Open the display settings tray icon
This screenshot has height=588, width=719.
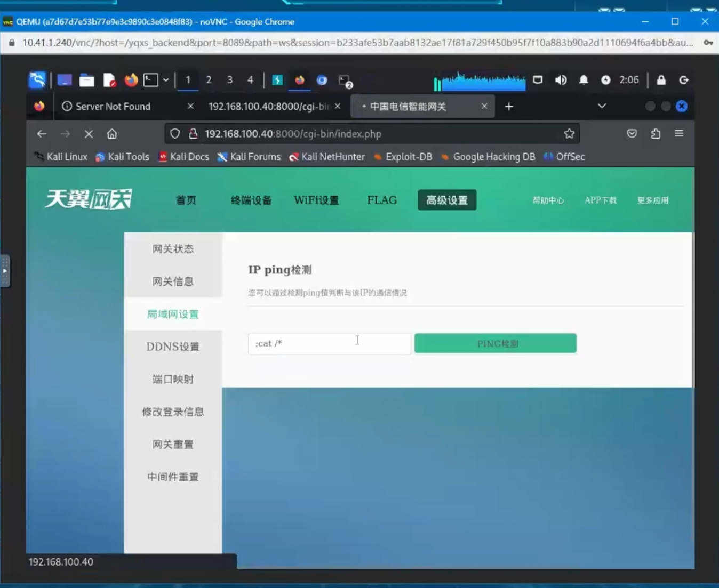click(x=538, y=80)
